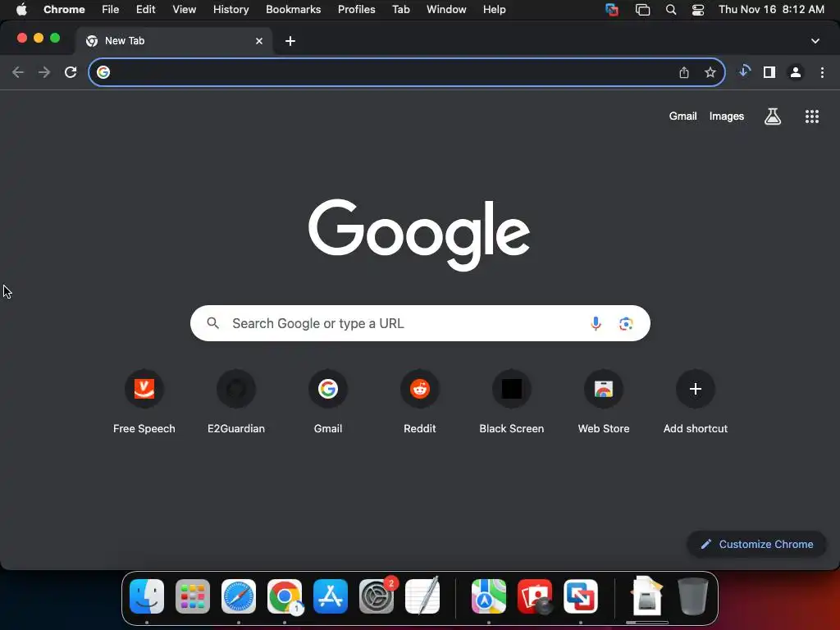Open the Edit menu
Image resolution: width=840 pixels, height=630 pixels.
tap(145, 10)
